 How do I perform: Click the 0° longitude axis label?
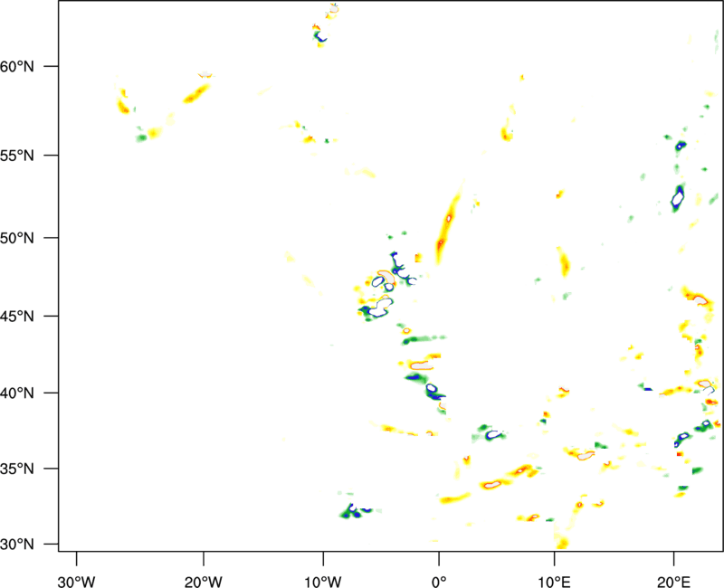coord(439,582)
